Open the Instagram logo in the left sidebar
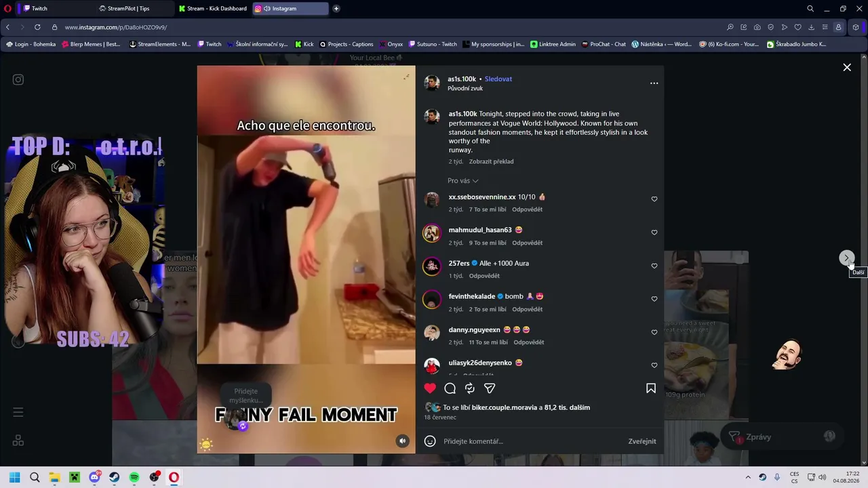868x488 pixels. 18,79
